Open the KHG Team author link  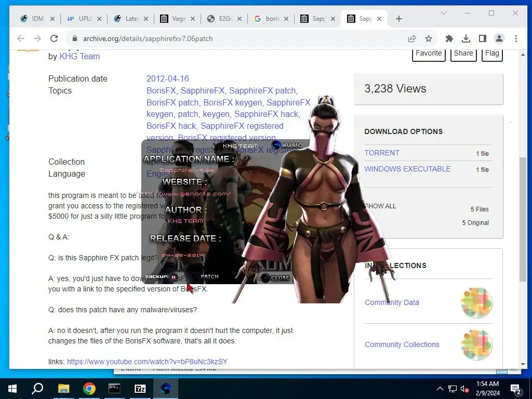point(79,56)
